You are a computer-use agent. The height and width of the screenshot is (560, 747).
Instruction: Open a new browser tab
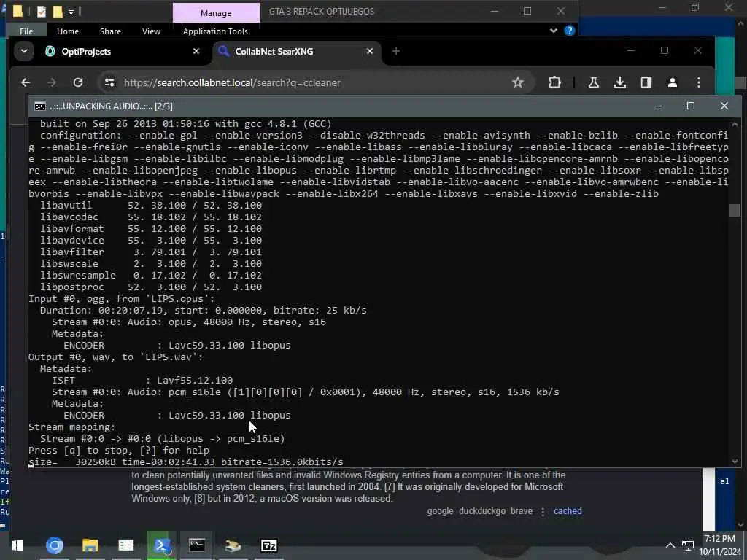point(396,51)
